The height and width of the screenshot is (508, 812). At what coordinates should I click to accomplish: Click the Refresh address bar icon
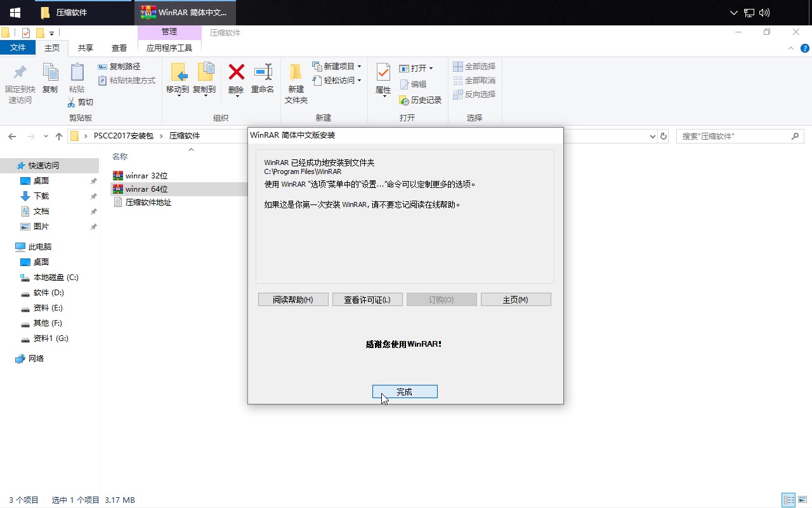pos(664,136)
